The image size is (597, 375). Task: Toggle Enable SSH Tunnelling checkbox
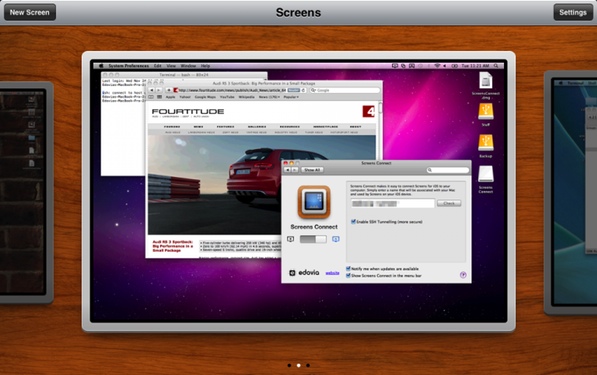click(353, 222)
